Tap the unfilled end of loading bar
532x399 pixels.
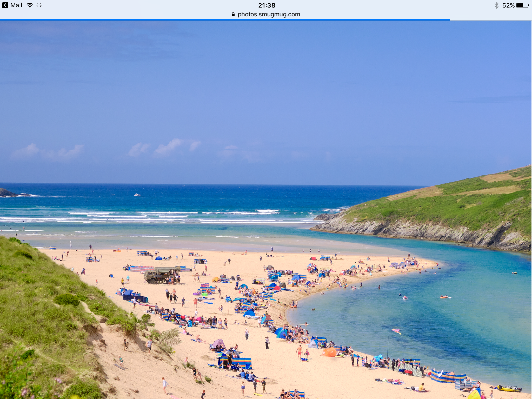pos(491,20)
